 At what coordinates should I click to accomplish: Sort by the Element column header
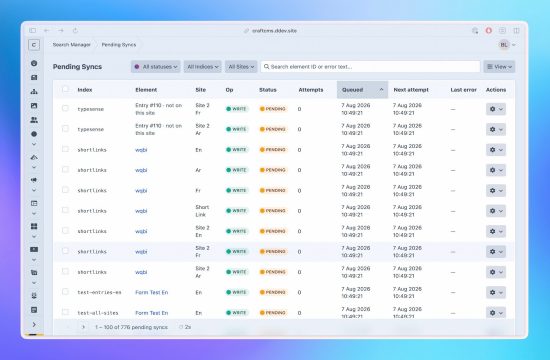146,90
